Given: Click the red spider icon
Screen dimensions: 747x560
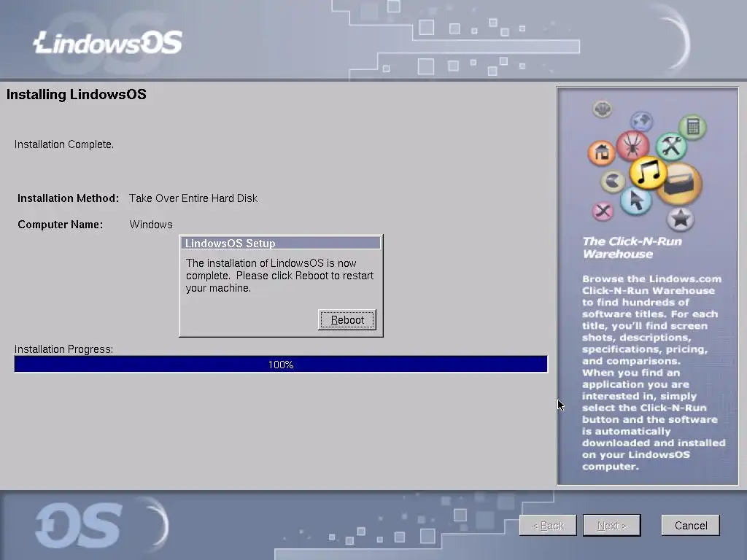Looking at the screenshot, I should point(632,145).
